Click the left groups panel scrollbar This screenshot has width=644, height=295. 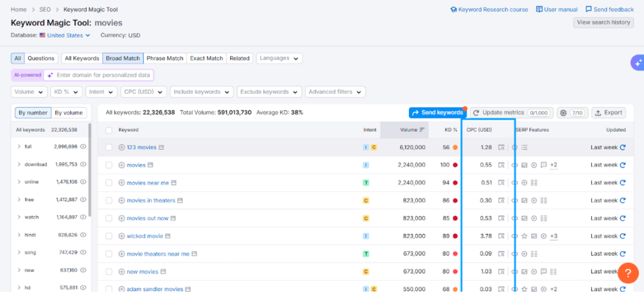click(x=90, y=169)
